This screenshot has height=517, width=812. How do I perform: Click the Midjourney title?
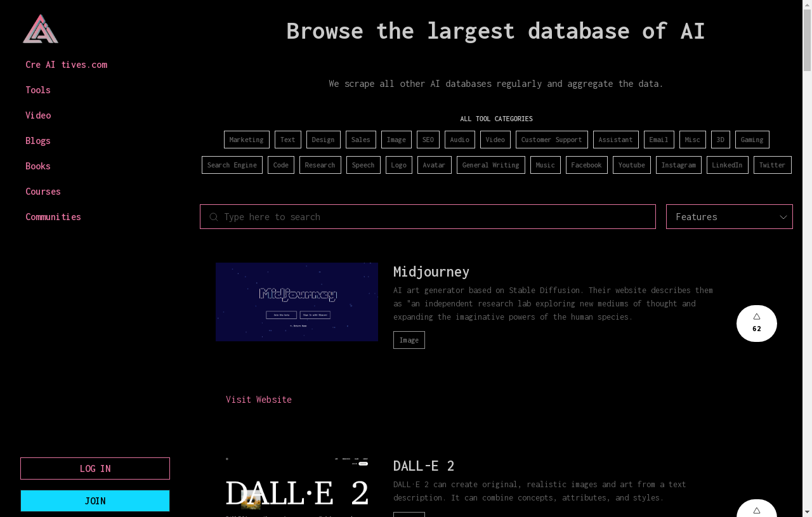pos(431,272)
